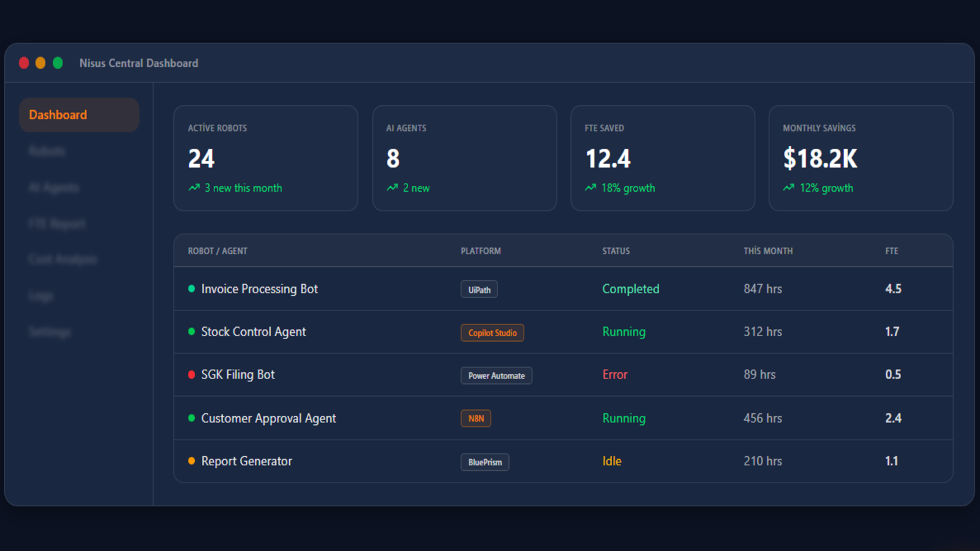Click the '847 hrs' cell

763,289
